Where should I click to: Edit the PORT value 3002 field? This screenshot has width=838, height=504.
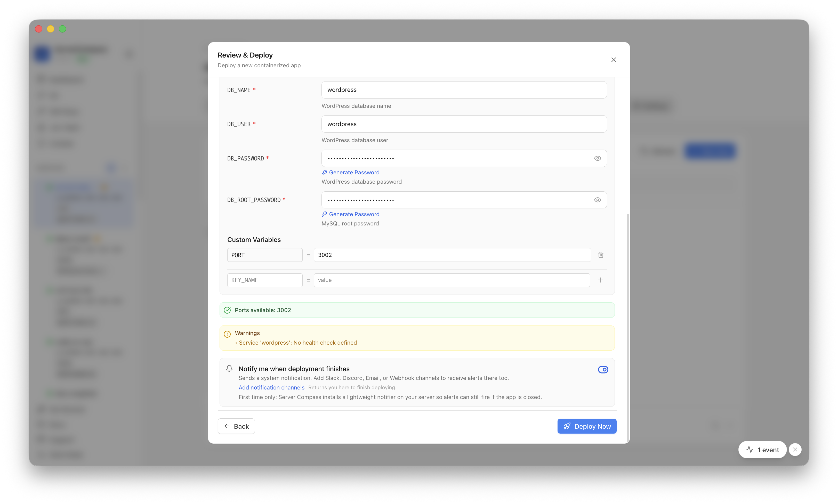point(452,255)
